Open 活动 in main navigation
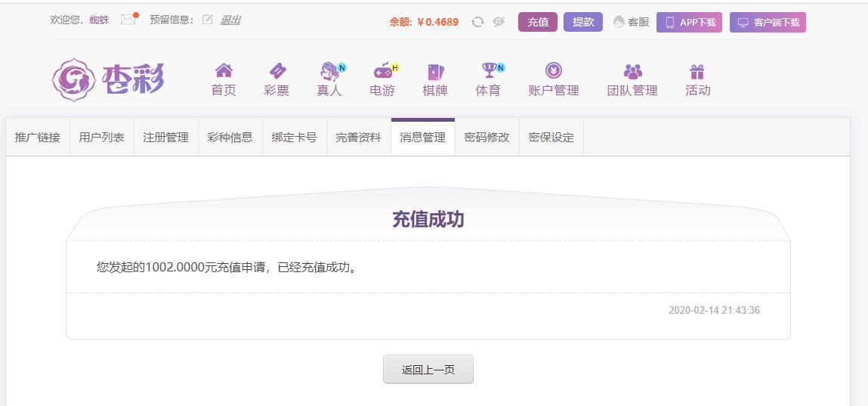868x406 pixels. pos(697,90)
